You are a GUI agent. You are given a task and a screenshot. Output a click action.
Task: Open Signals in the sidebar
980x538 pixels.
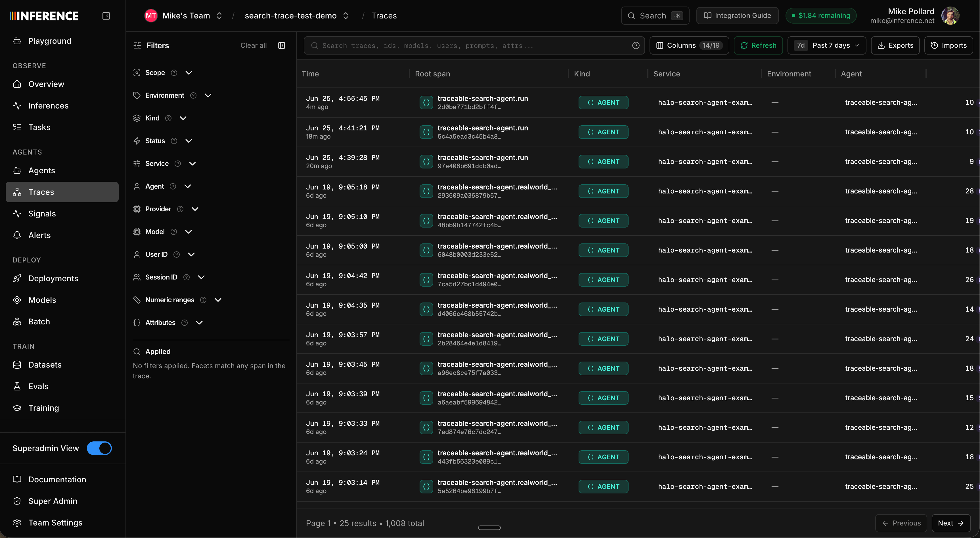pos(62,214)
